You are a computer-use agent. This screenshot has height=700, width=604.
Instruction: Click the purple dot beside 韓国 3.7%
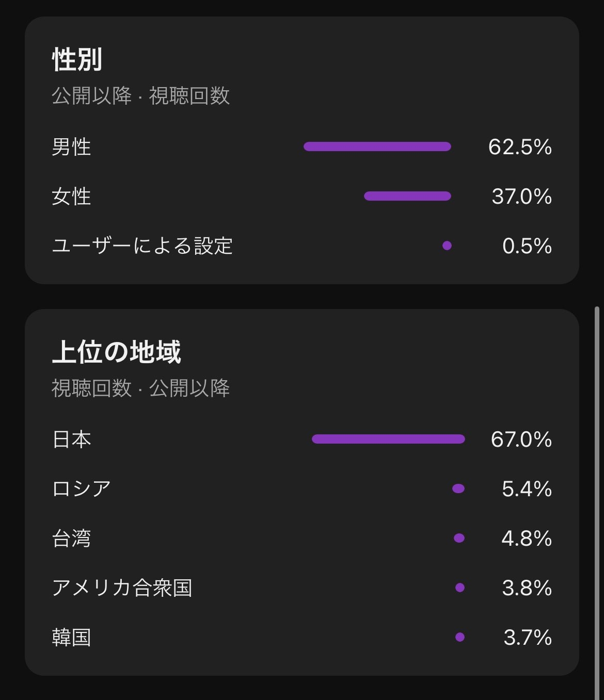point(460,637)
